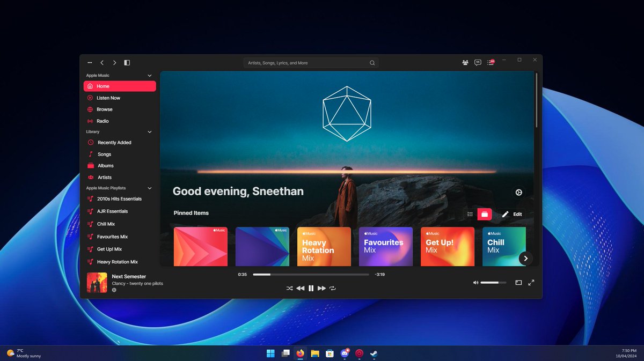
Task: Pause the current song
Action: 311,288
